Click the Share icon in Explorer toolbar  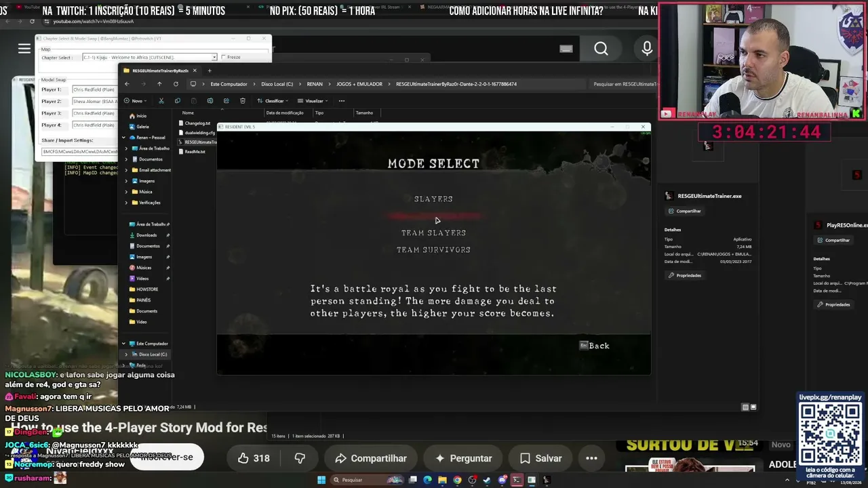pyautogui.click(x=226, y=101)
